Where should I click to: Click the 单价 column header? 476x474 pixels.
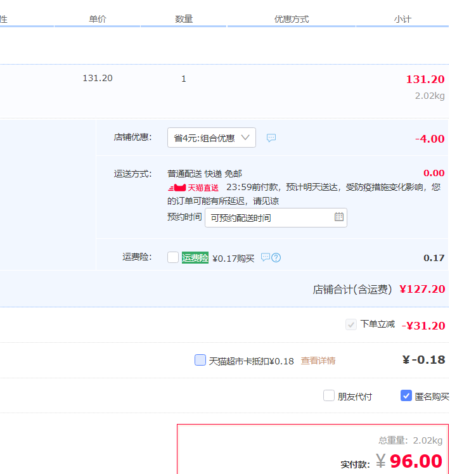tap(98, 19)
